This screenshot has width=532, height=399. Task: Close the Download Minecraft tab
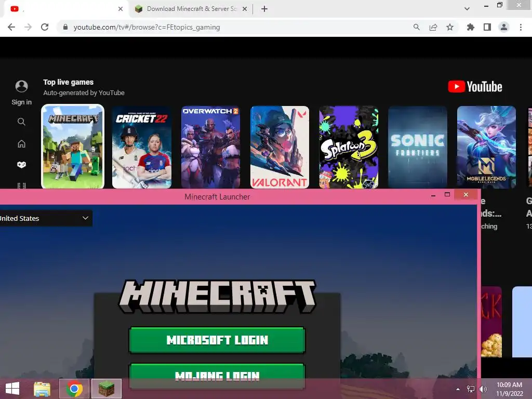coord(245,9)
